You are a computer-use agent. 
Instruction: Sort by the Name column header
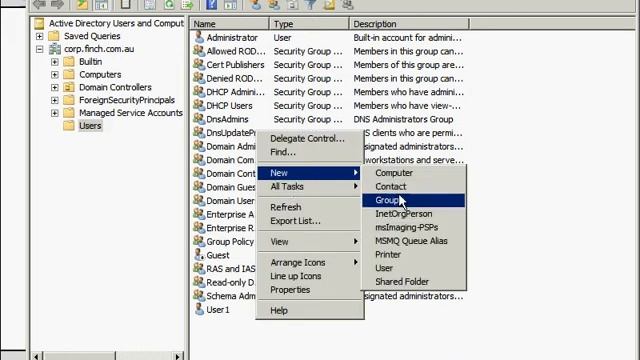click(229, 24)
